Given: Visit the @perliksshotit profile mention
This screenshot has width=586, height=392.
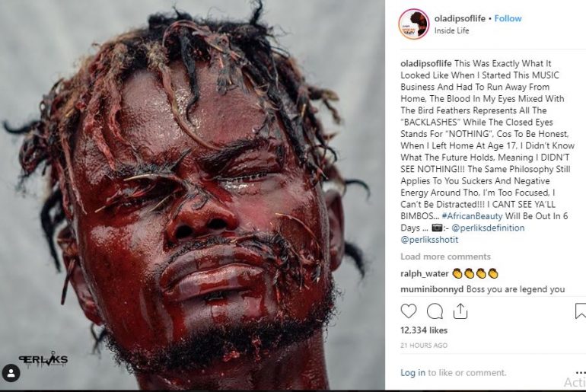Looking at the screenshot, I should [x=429, y=240].
